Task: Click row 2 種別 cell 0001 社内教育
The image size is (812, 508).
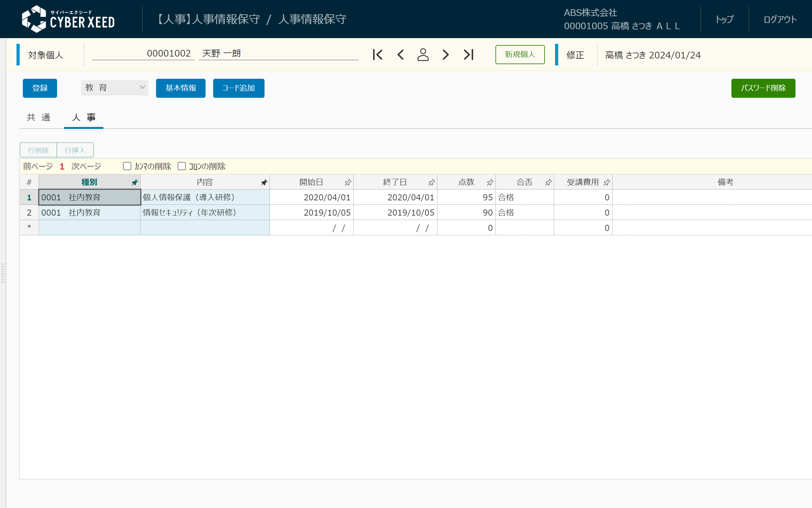Action: 89,213
